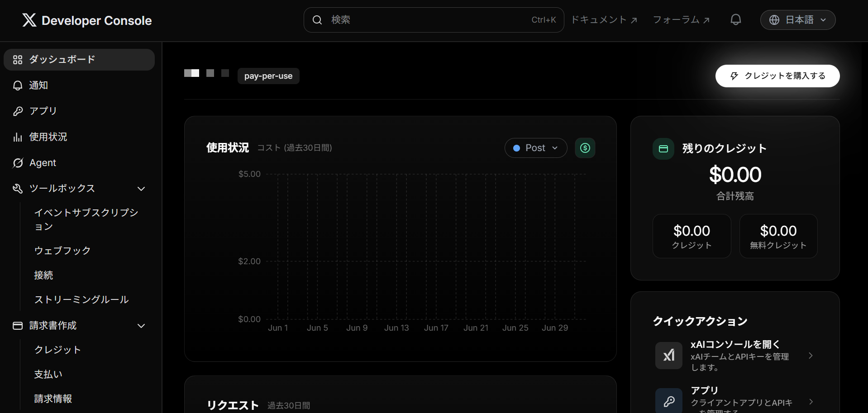Image resolution: width=868 pixels, height=413 pixels.
Task: Click the external arrow beside ドキュメント
Action: [634, 20]
